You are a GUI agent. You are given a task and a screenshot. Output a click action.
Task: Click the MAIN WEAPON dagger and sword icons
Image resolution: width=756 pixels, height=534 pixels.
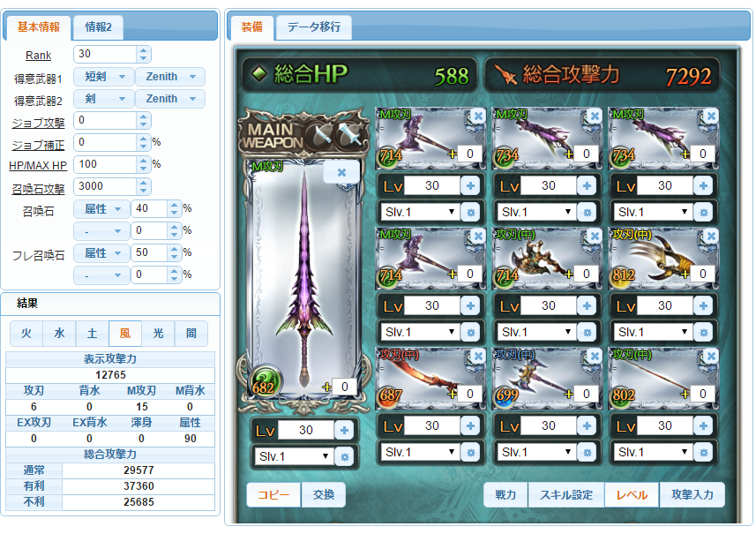[336, 136]
